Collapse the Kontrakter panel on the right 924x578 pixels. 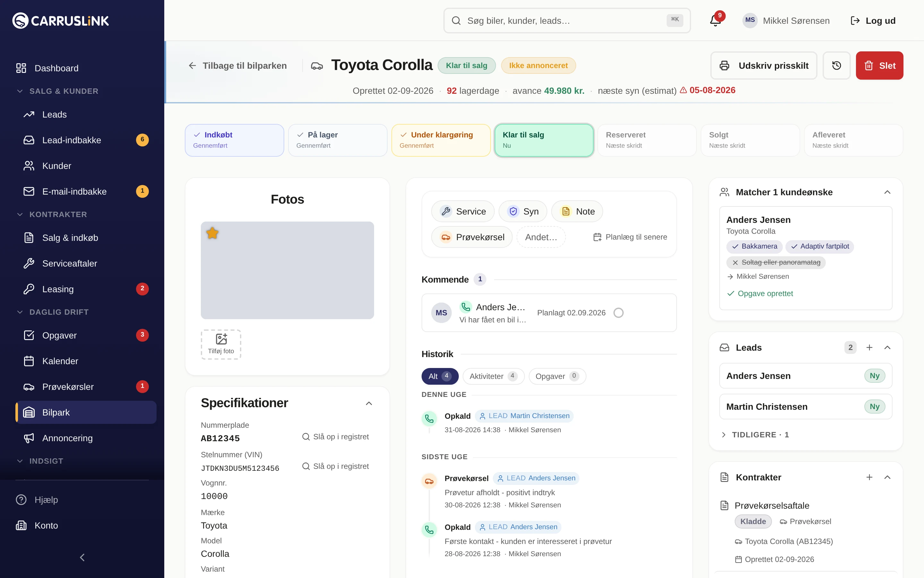tap(887, 477)
